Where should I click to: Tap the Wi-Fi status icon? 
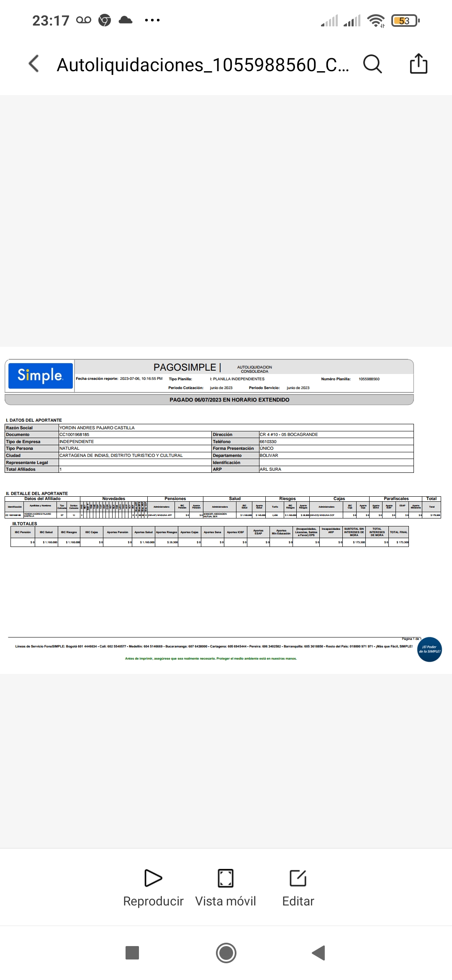(375, 21)
